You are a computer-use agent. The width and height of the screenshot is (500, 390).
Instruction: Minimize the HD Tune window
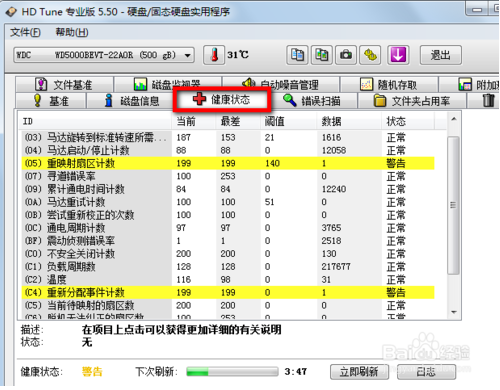pos(477,10)
